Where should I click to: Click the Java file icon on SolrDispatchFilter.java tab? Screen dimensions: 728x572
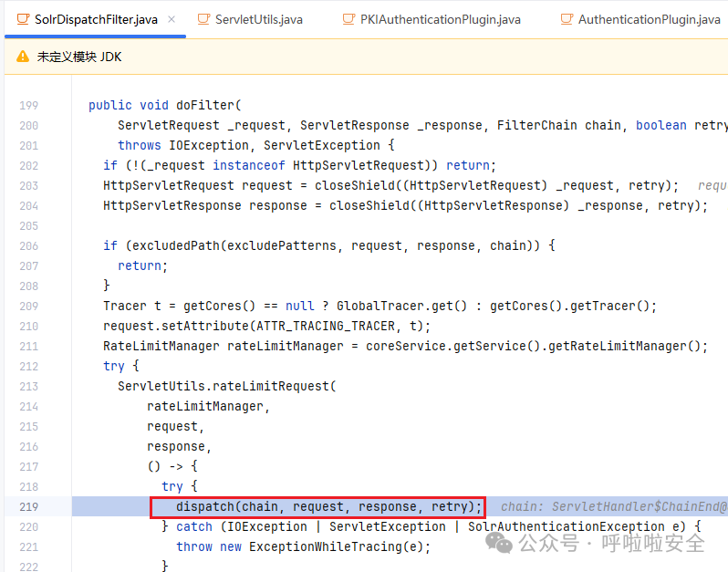23,19
